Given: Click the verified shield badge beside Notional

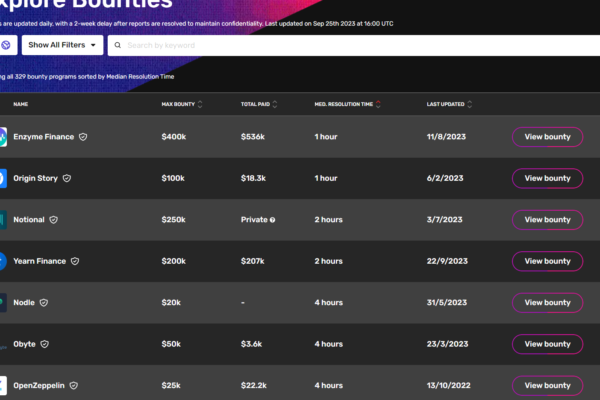Looking at the screenshot, I should tap(54, 220).
